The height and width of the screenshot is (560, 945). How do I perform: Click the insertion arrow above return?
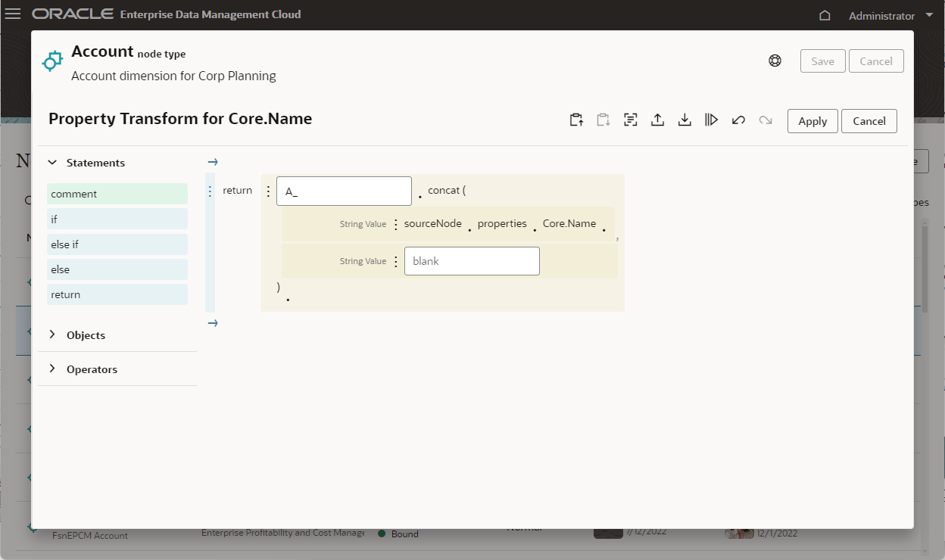(x=213, y=162)
